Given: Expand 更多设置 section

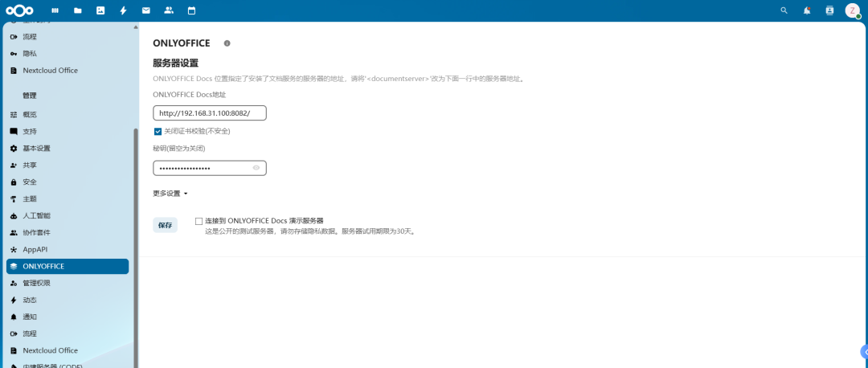Looking at the screenshot, I should [170, 194].
